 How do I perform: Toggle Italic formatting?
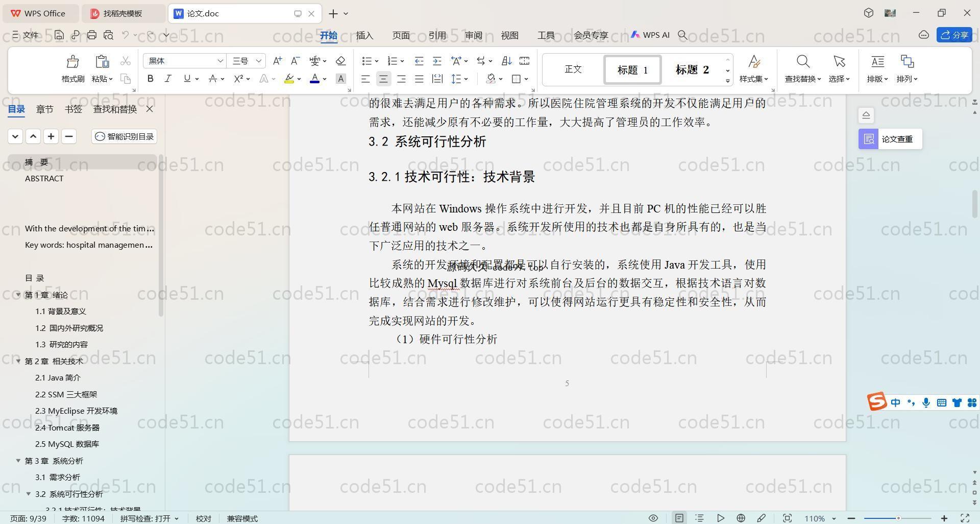(x=167, y=79)
